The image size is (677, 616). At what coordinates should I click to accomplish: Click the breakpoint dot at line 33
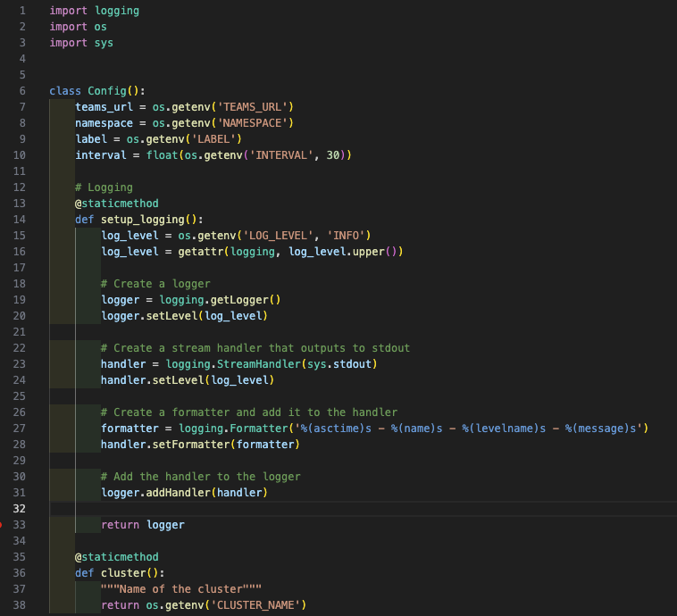pos(0,525)
